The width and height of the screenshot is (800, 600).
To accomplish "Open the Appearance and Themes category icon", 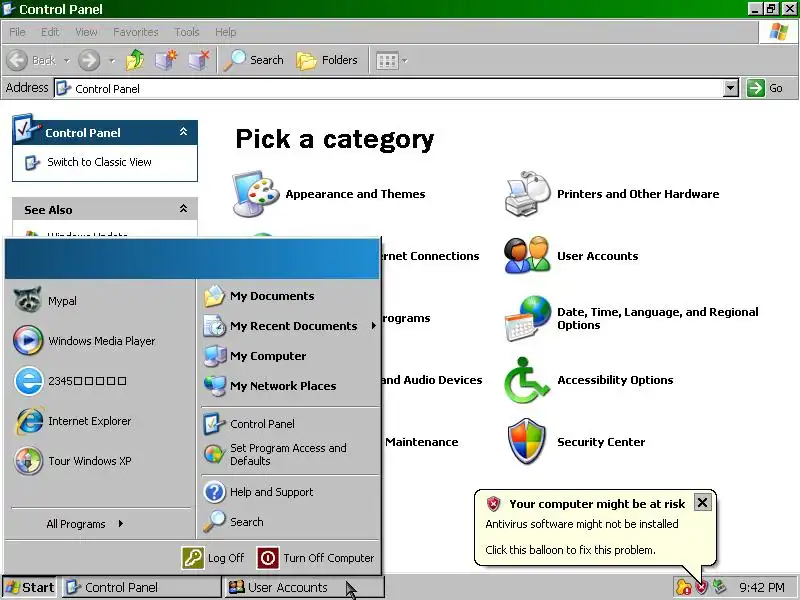I will pyautogui.click(x=256, y=194).
